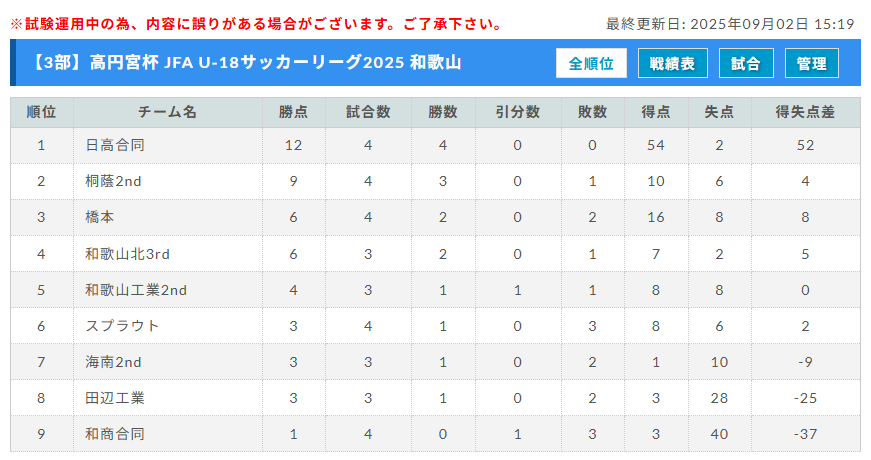Switch to the 戦績表 tab
871x460 pixels.
click(673, 63)
